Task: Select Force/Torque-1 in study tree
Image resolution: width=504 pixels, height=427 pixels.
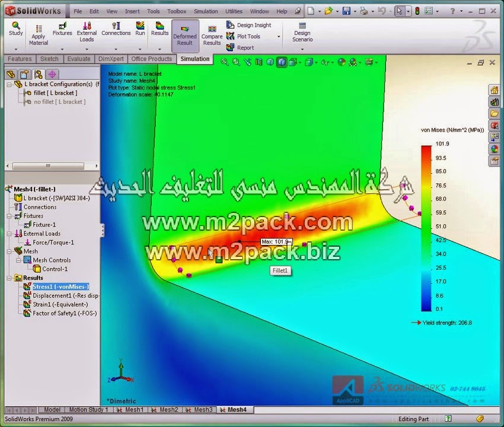Action: pyautogui.click(x=53, y=243)
